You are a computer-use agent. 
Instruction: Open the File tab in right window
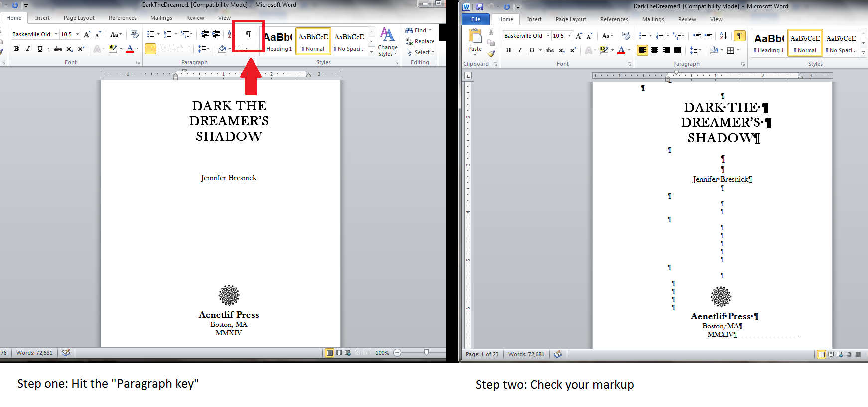tap(475, 19)
